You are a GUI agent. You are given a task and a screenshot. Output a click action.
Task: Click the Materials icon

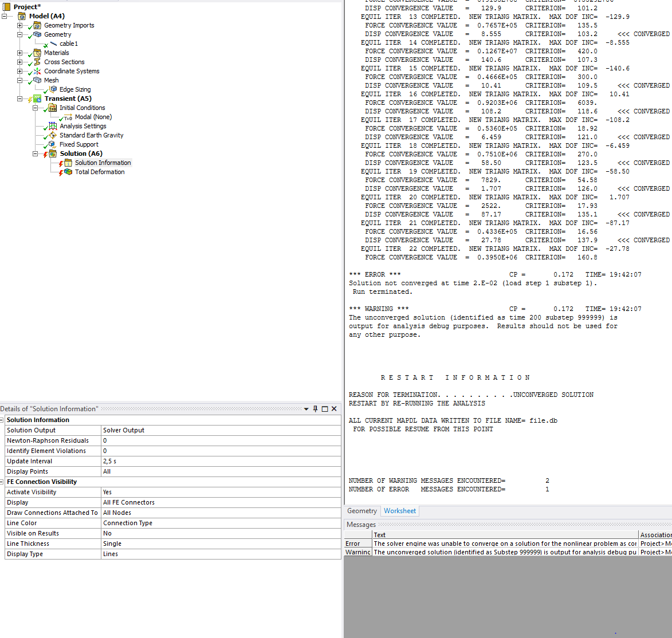(37, 53)
